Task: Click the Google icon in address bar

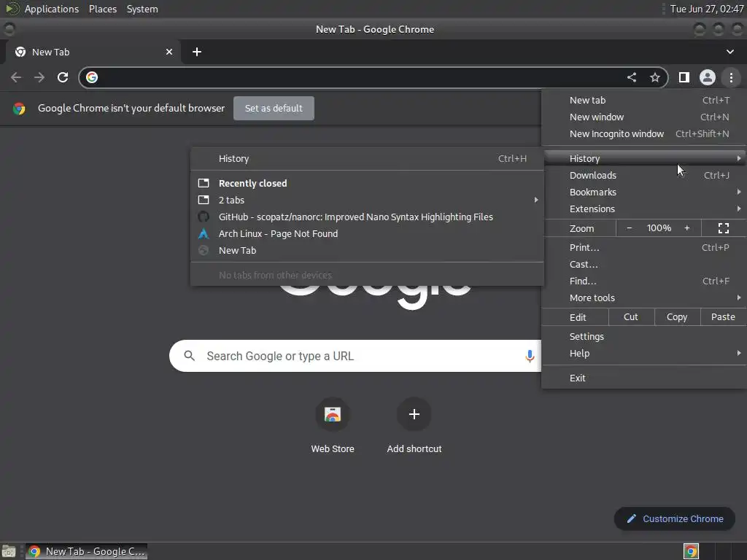Action: pyautogui.click(x=92, y=77)
